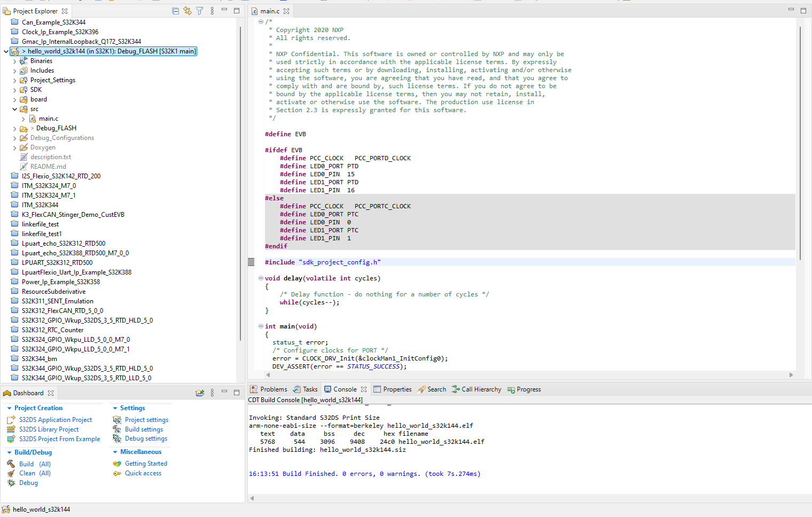
Task: Click Includes folder icon
Action: tap(24, 70)
